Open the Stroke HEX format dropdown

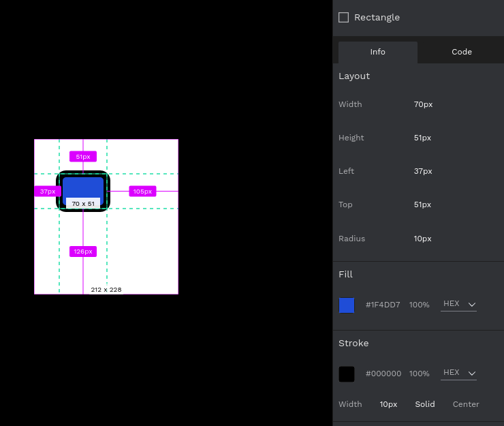[x=458, y=373]
